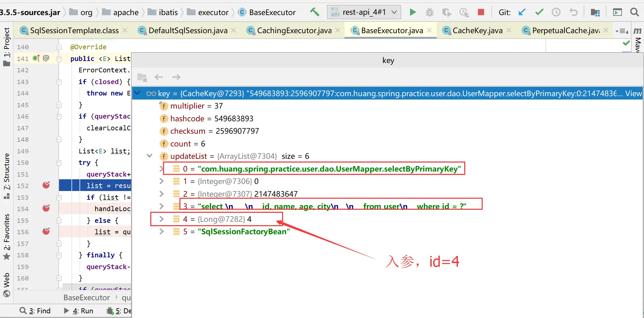Screen dimensions: 644x318
Task: Switch to CachingExecutor.java tab
Action: click(x=294, y=30)
